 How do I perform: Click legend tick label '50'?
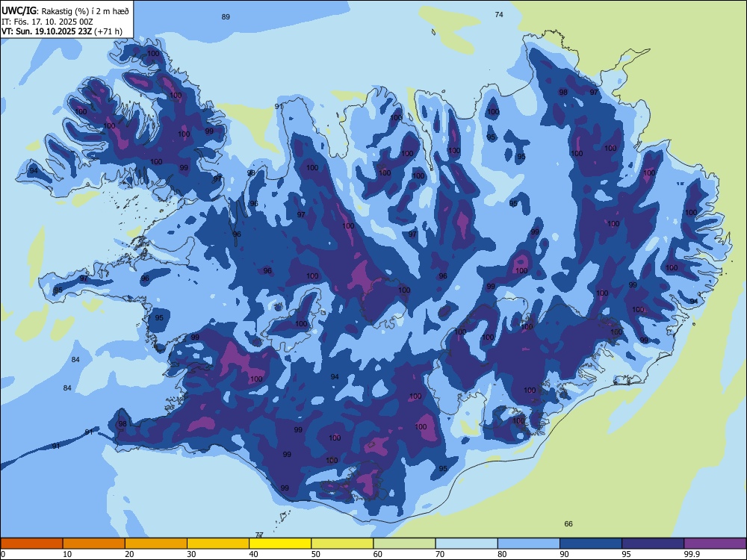315,554
